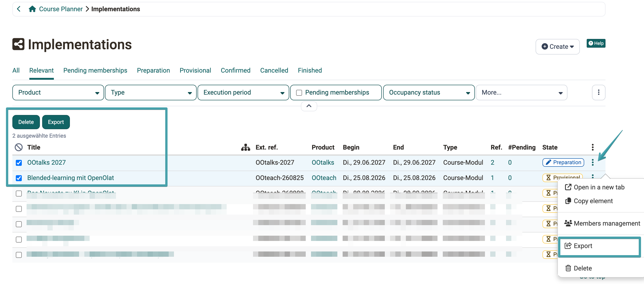Check the sixth row checkbox

[x=19, y=240]
